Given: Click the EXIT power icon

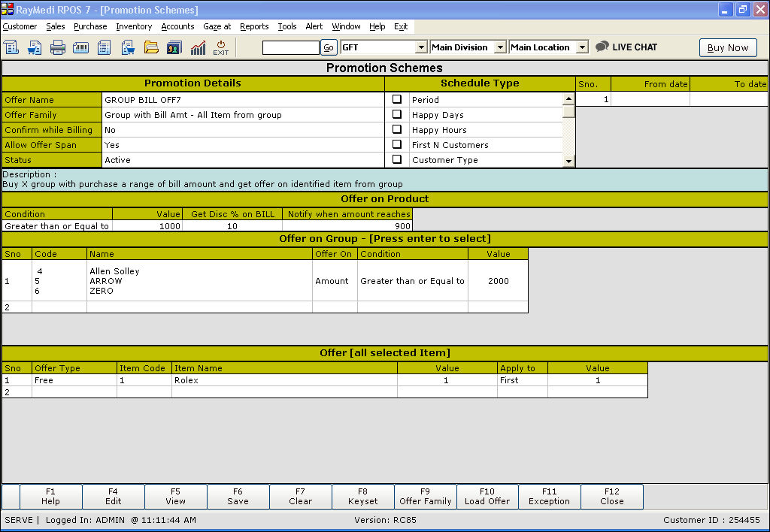Looking at the screenshot, I should (x=221, y=47).
